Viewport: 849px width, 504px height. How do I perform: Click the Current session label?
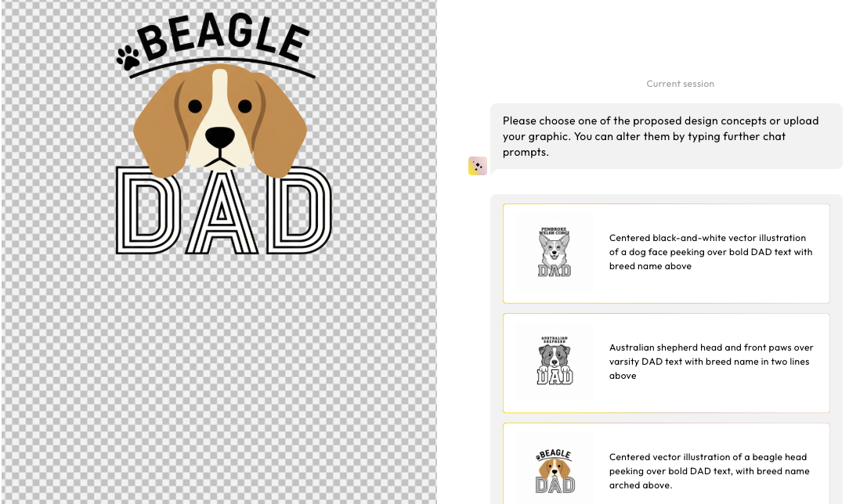tap(680, 84)
